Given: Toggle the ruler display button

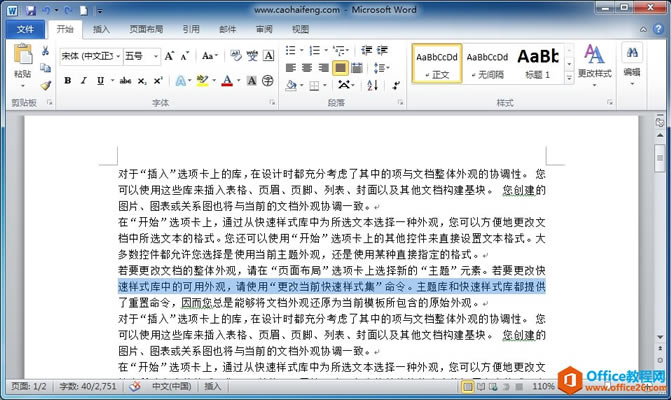Looking at the screenshot, I should click(x=659, y=122).
